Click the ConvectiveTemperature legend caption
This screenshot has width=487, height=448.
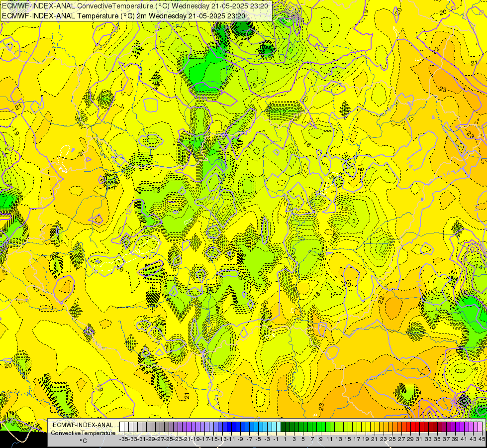coord(83,433)
